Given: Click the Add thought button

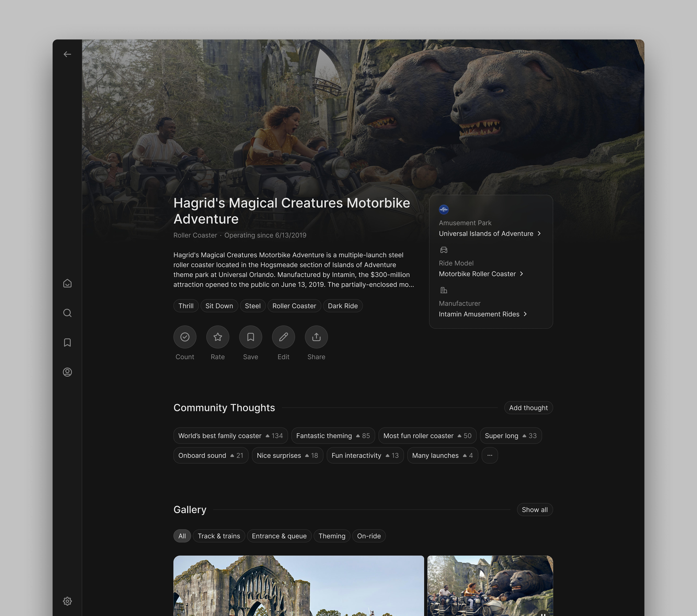Looking at the screenshot, I should click(x=528, y=408).
